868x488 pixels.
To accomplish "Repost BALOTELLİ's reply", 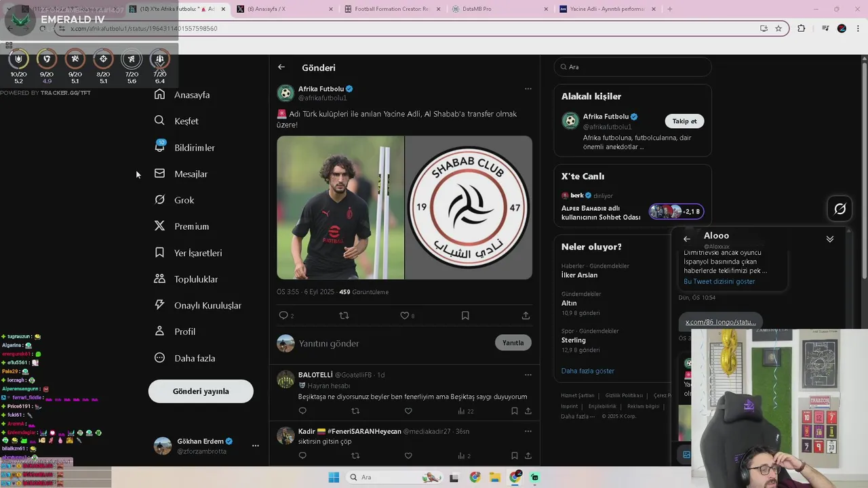I will 355,411.
